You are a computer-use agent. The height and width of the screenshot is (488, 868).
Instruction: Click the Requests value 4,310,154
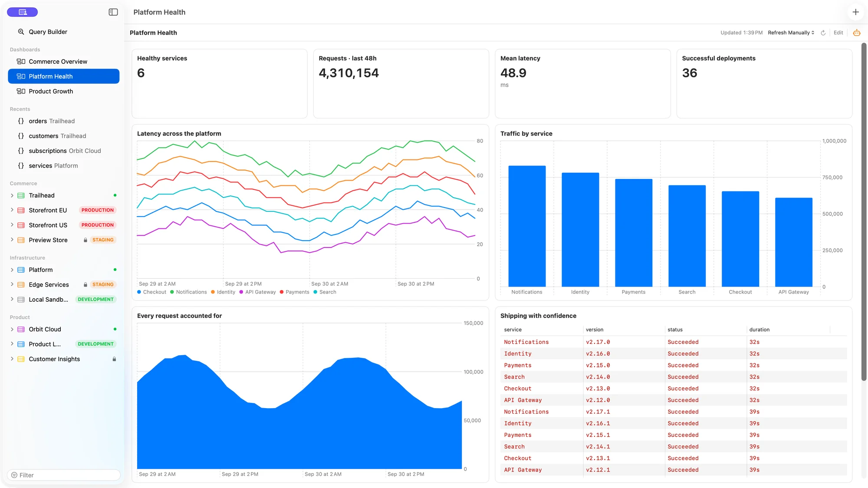tap(349, 73)
